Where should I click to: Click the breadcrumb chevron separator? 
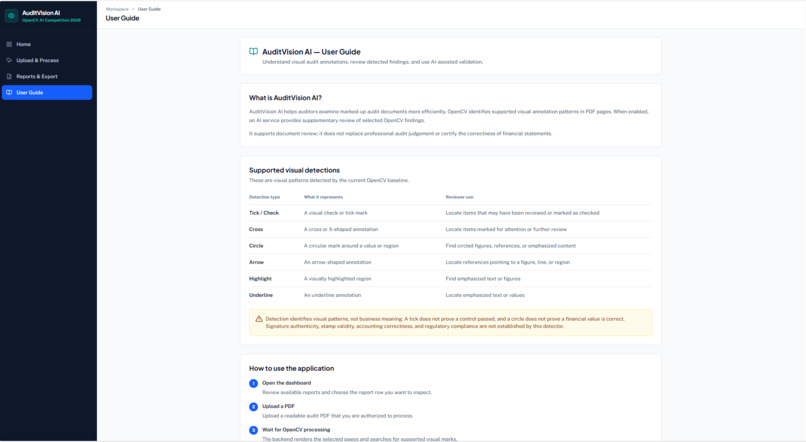[133, 9]
